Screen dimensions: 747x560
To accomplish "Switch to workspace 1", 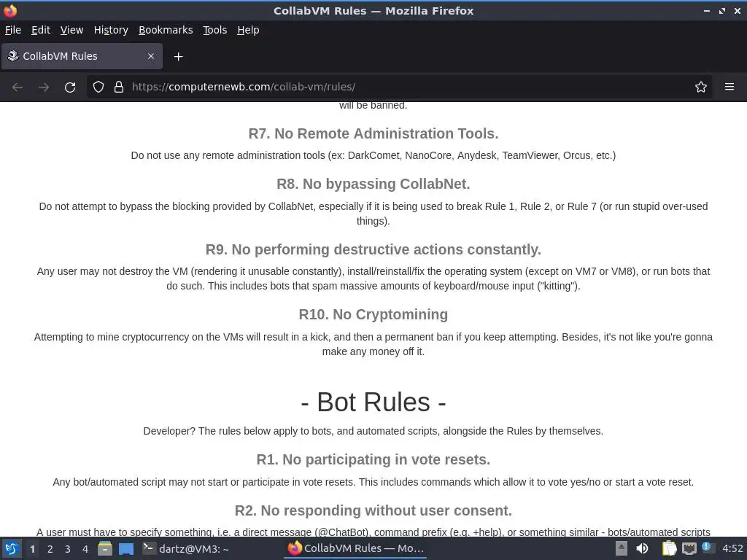I will tap(32, 549).
